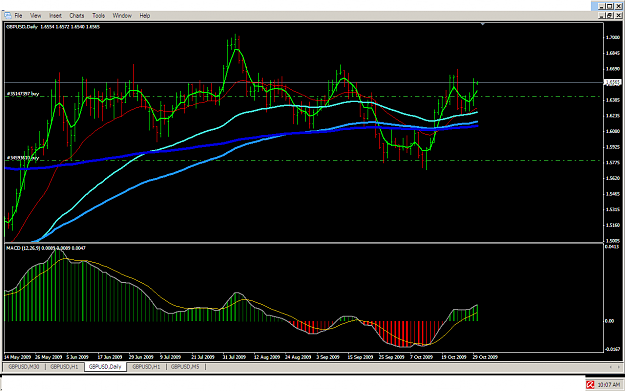Click the chart document icon beside File

click(8, 16)
